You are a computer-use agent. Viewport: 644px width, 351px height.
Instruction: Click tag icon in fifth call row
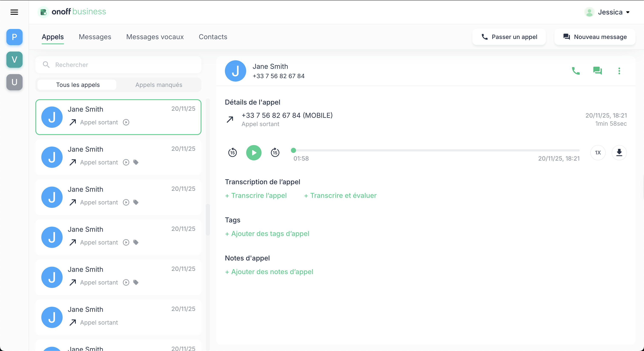click(x=136, y=282)
